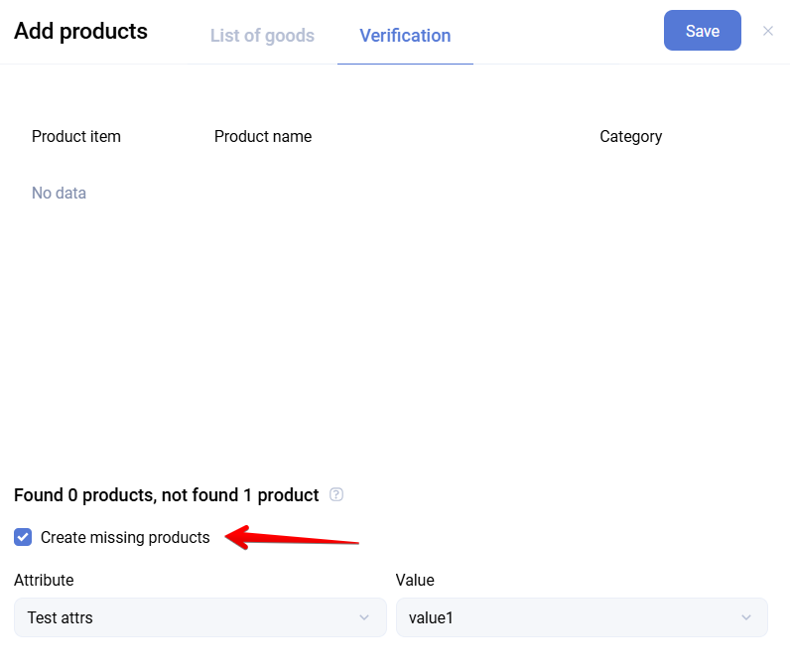Click the Category column header
790x672 pixels.
[630, 136]
